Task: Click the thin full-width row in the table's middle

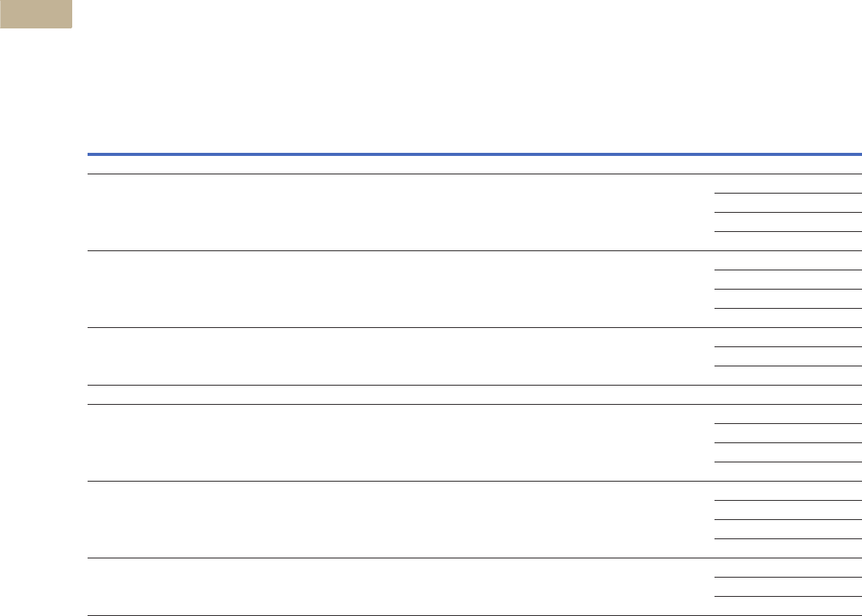Action: 475,395
